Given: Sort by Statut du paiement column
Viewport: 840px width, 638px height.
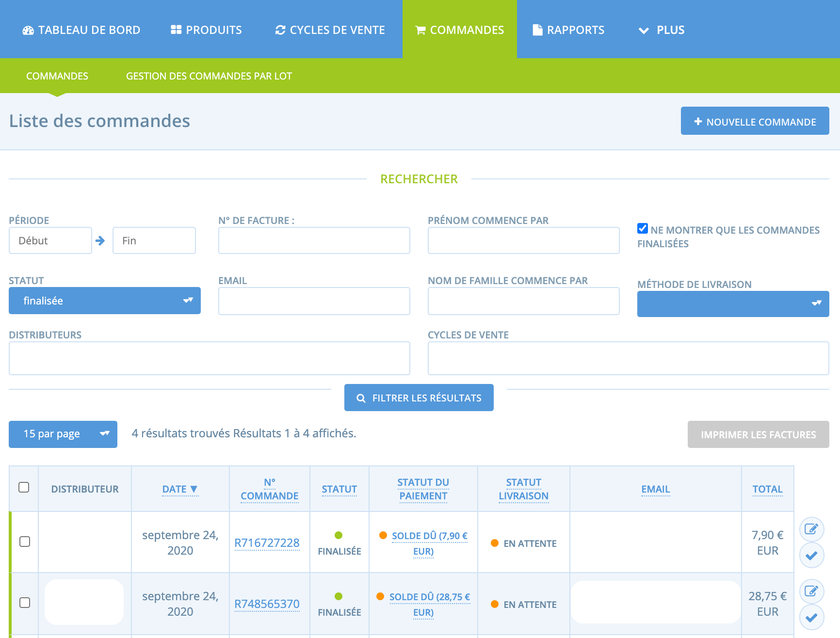Looking at the screenshot, I should [423, 489].
